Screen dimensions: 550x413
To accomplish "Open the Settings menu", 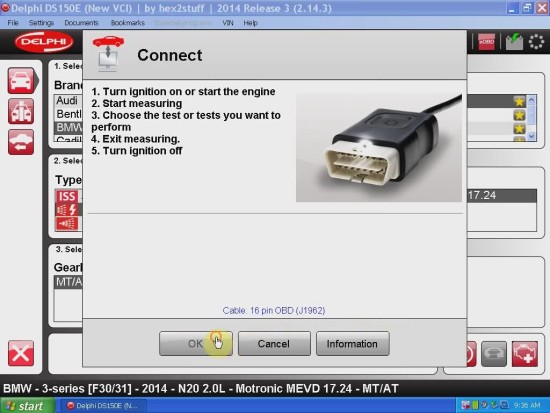I will point(41,23).
